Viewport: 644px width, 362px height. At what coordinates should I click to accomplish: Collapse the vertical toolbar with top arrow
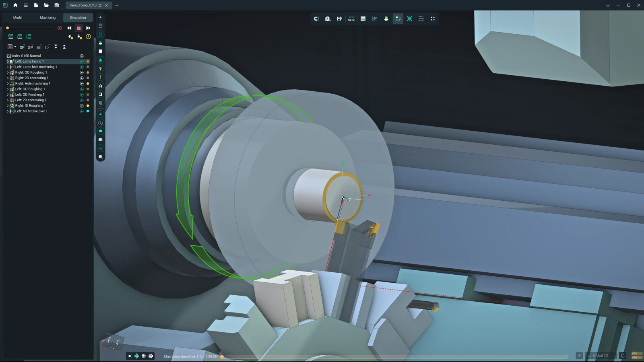pos(100,17)
